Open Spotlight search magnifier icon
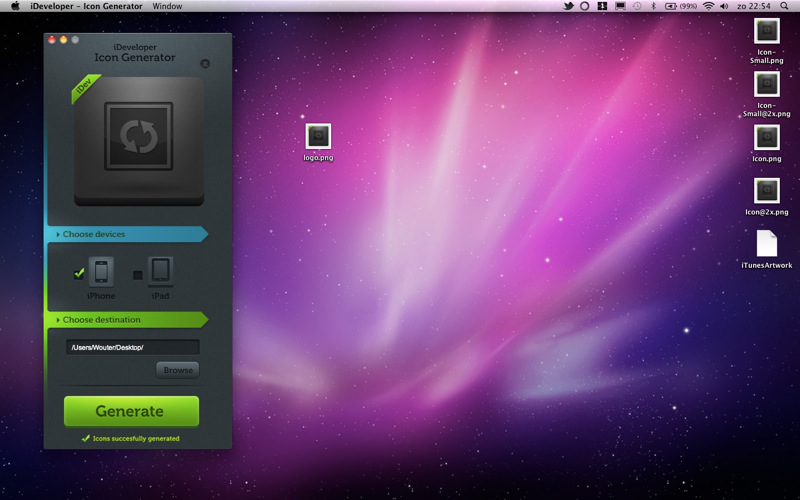The image size is (800, 500). click(784, 6)
